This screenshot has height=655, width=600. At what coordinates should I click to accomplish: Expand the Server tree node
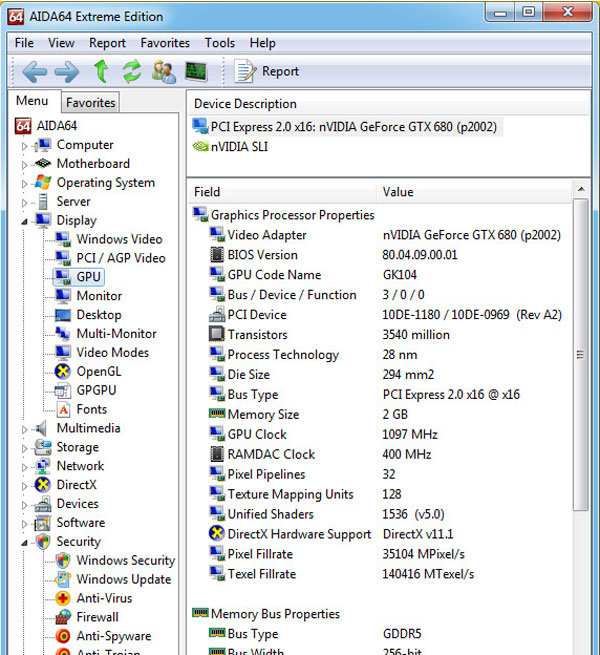click(x=24, y=203)
